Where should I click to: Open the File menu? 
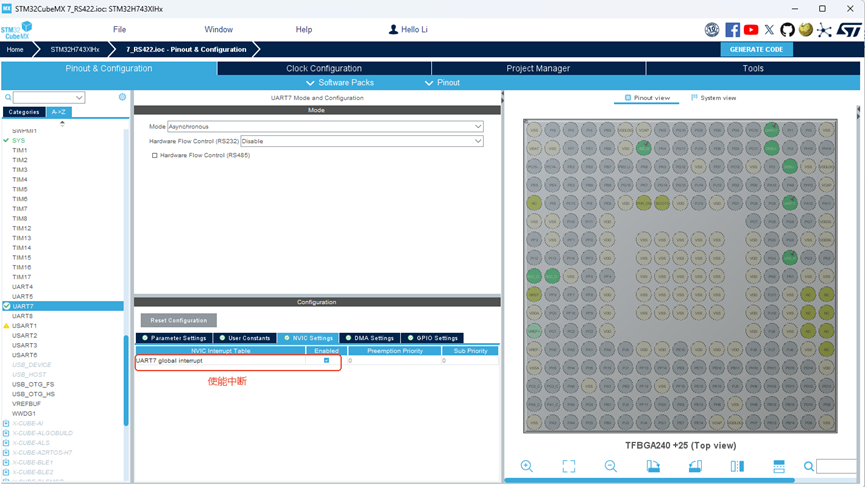point(119,30)
